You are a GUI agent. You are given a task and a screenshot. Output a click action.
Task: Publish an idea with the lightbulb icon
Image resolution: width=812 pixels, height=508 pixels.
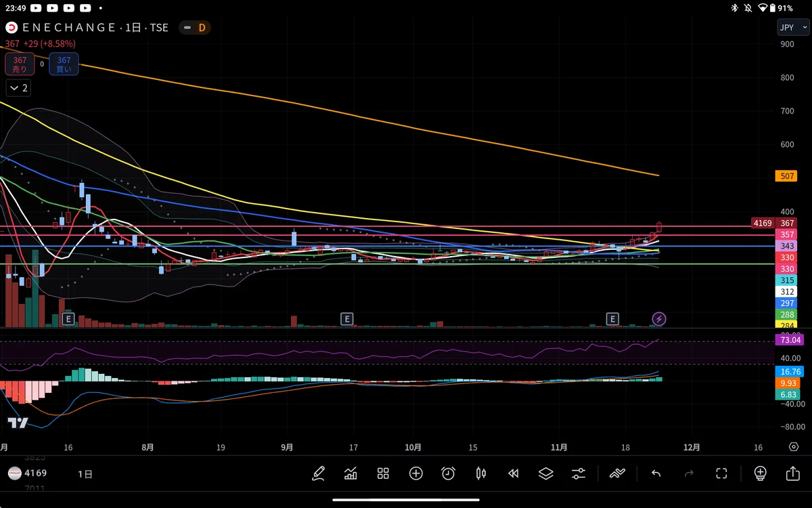coord(760,473)
